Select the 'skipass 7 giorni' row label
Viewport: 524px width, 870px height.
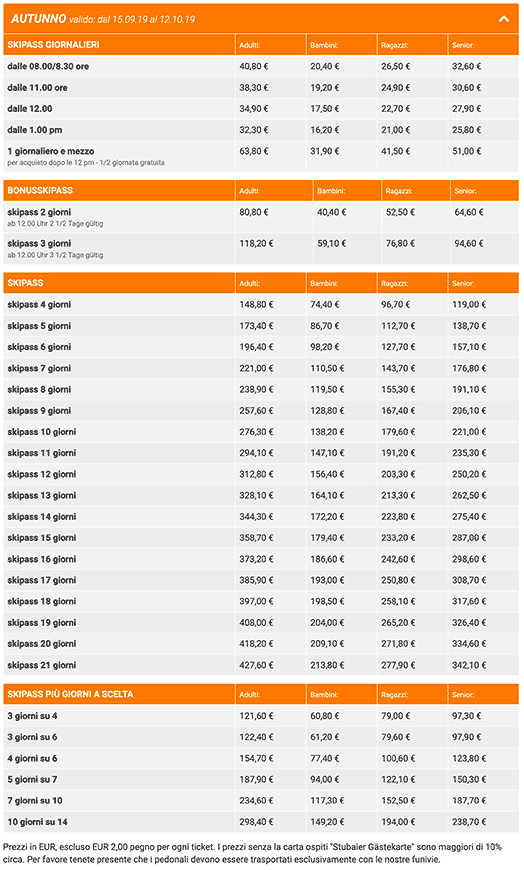pos(39,368)
